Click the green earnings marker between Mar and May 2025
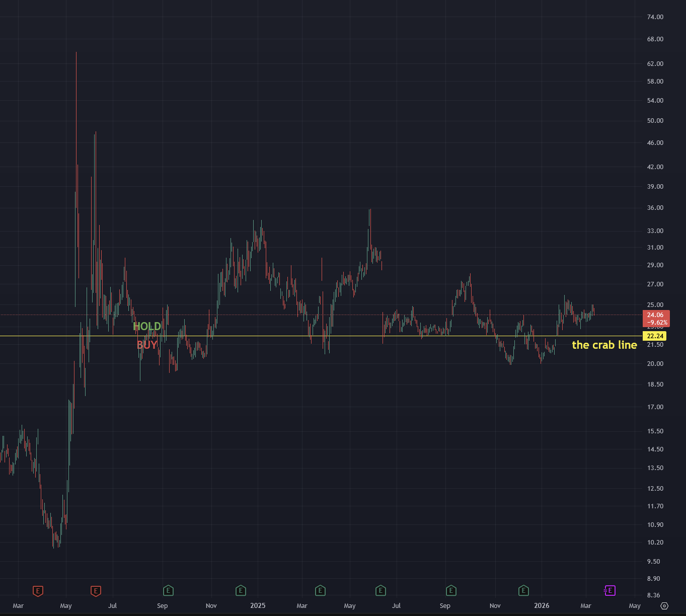686x616 pixels. (320, 590)
